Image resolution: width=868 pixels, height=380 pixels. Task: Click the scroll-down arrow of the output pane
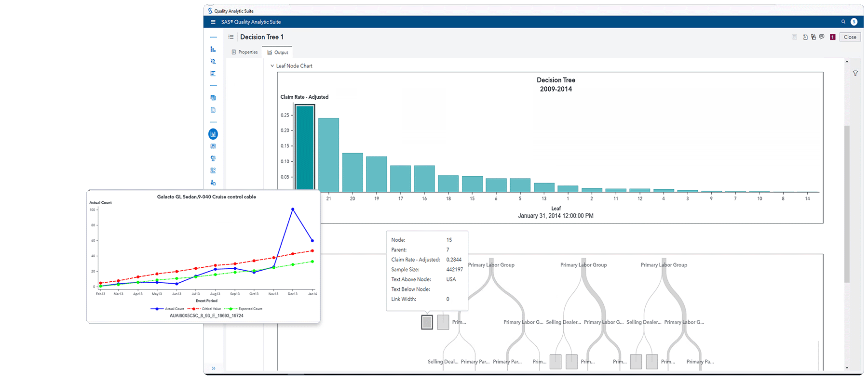coord(847,367)
